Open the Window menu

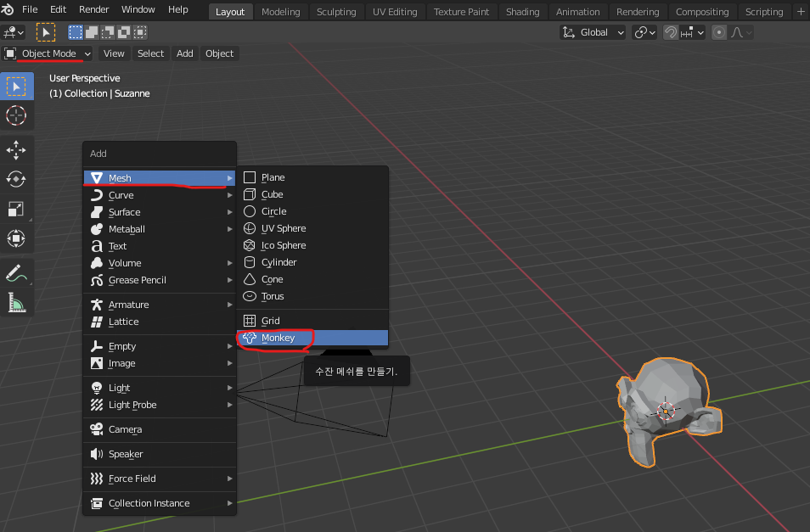coord(138,9)
